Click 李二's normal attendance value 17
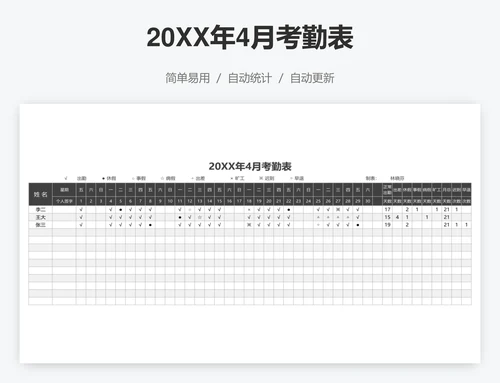Image resolution: width=500 pixels, height=383 pixels. (x=387, y=210)
